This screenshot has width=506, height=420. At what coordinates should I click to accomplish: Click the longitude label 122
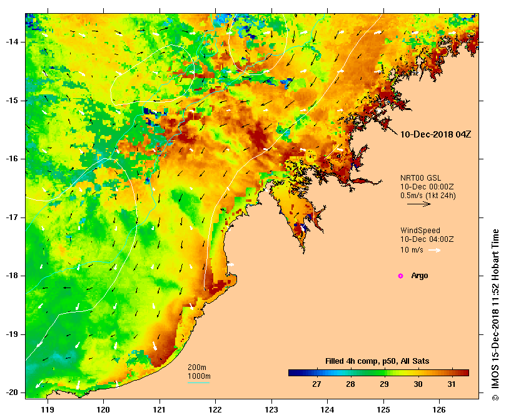click(x=216, y=409)
